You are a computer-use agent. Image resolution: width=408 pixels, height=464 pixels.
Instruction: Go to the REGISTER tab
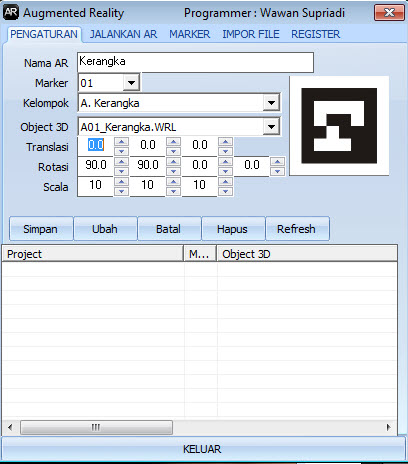(x=315, y=34)
